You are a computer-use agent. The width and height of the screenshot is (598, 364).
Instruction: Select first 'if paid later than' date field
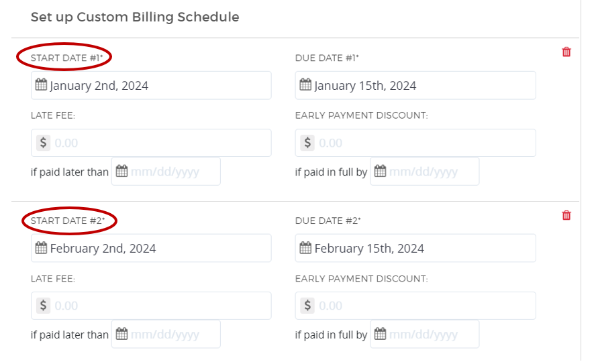[172, 172]
